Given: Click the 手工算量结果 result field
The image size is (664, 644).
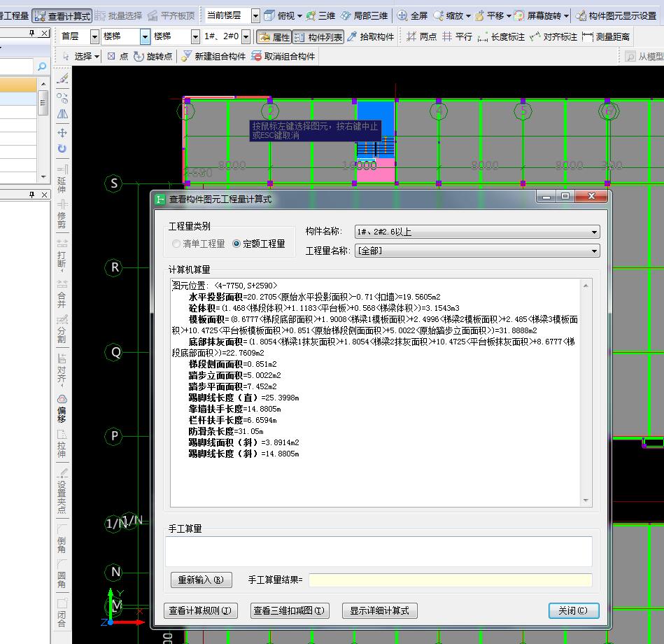Looking at the screenshot, I should point(450,580).
